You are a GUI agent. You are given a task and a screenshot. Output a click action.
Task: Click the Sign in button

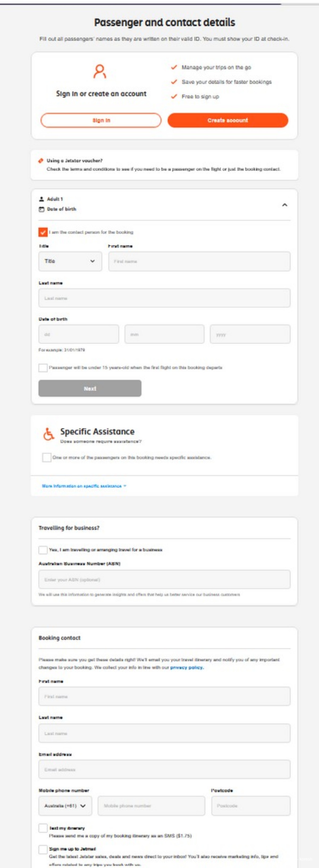tap(101, 120)
